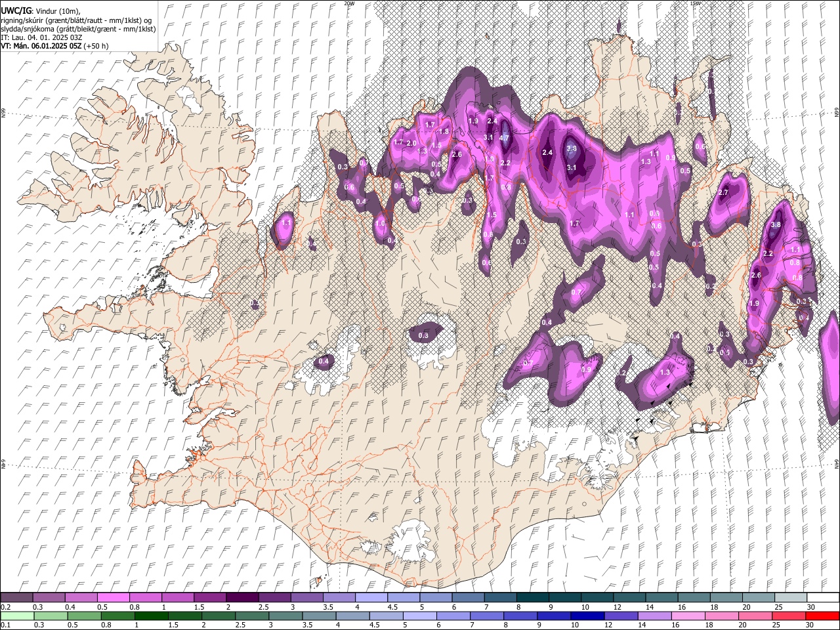Select the darkest purple swatch labeled 2 in upper row
The image size is (840, 630).
click(x=241, y=598)
